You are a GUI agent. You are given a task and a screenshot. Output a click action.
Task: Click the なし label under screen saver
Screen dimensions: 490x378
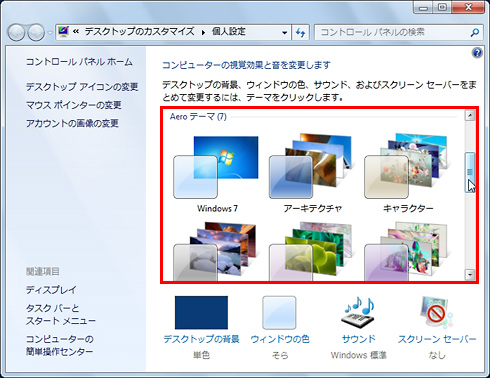pyautogui.click(x=437, y=355)
